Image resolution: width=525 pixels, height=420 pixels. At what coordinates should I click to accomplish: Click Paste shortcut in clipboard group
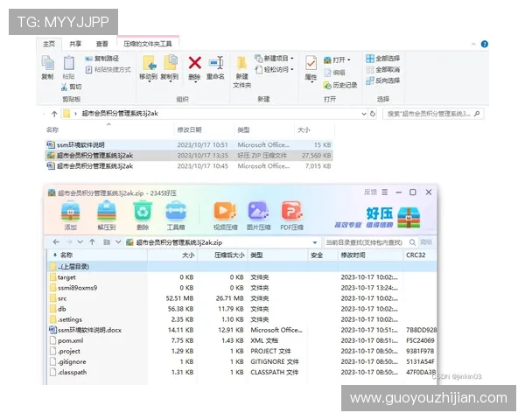pyautogui.click(x=108, y=70)
